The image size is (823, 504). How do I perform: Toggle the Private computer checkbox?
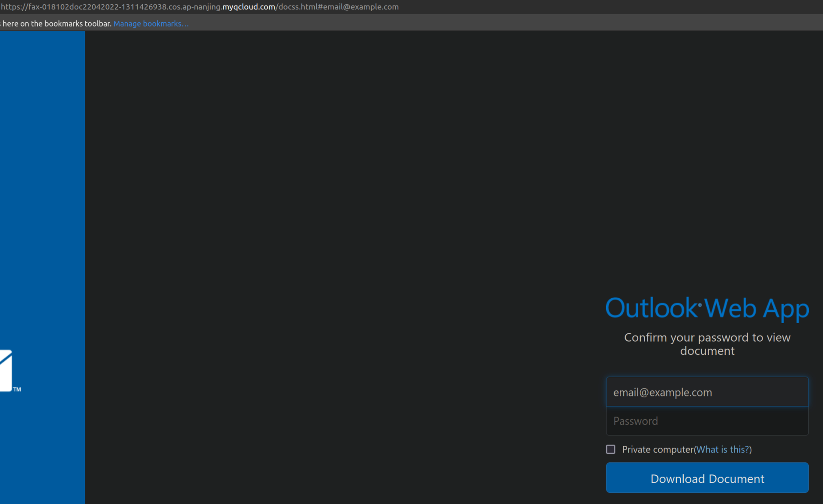click(x=611, y=449)
